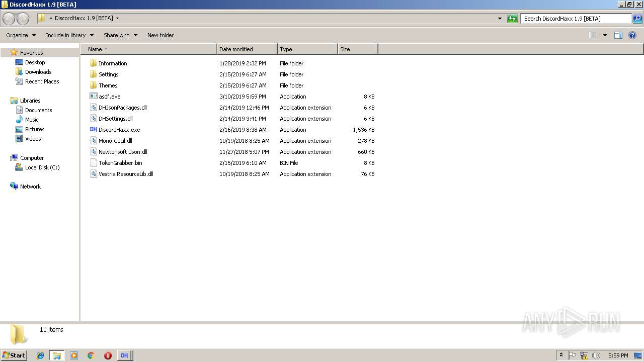The width and height of the screenshot is (644, 362).
Task: Select the Information folder icon
Action: tap(93, 63)
